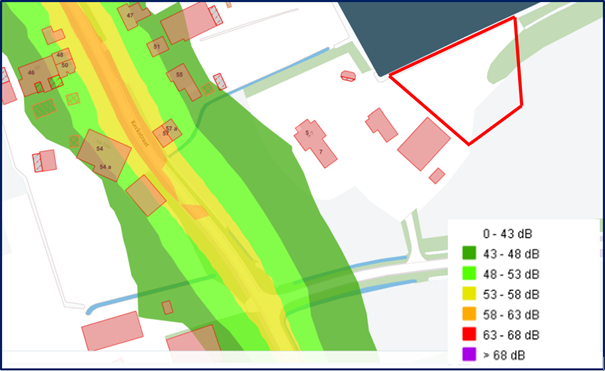Click the light green 48 - 53 dB swatch
605x371 pixels.
(469, 274)
